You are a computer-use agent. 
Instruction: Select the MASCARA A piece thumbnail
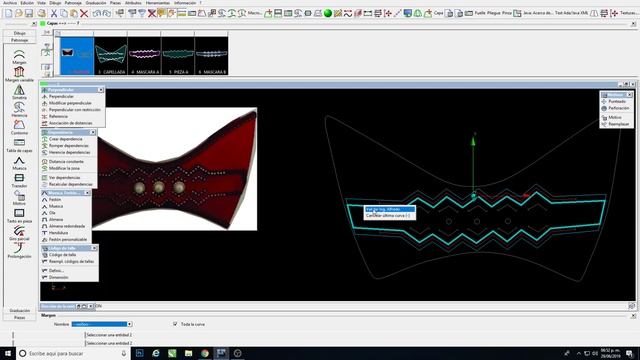(144, 56)
